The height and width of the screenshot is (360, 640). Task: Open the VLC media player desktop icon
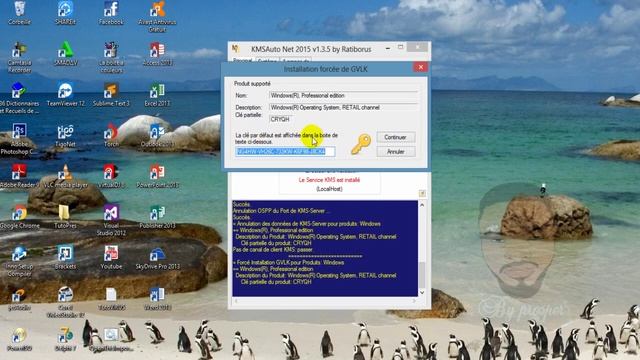pos(65,176)
